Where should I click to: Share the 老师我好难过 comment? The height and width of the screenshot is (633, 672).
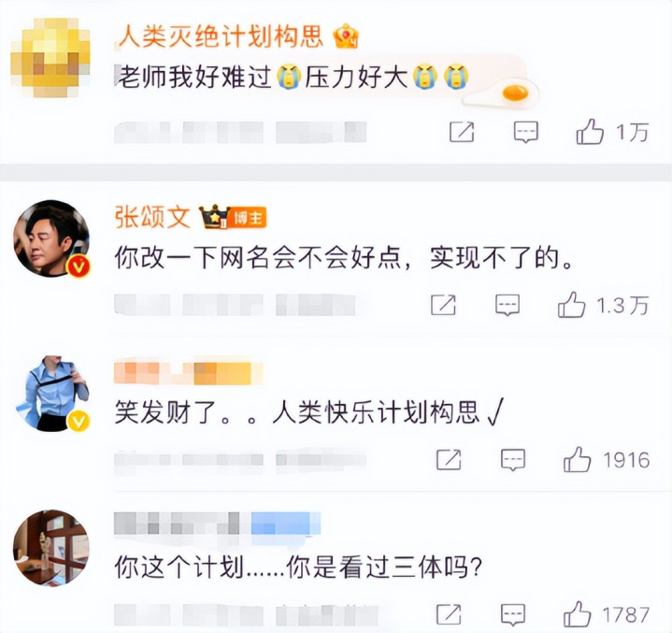(x=462, y=132)
